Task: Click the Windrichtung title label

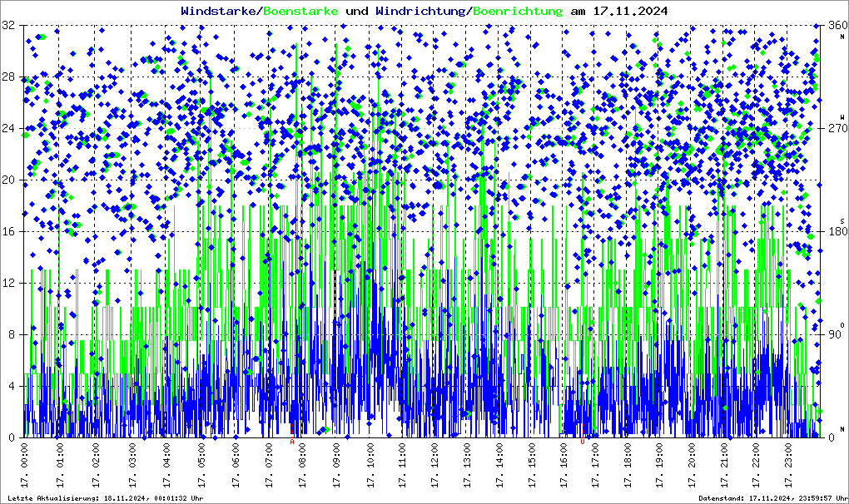Action: [420, 11]
